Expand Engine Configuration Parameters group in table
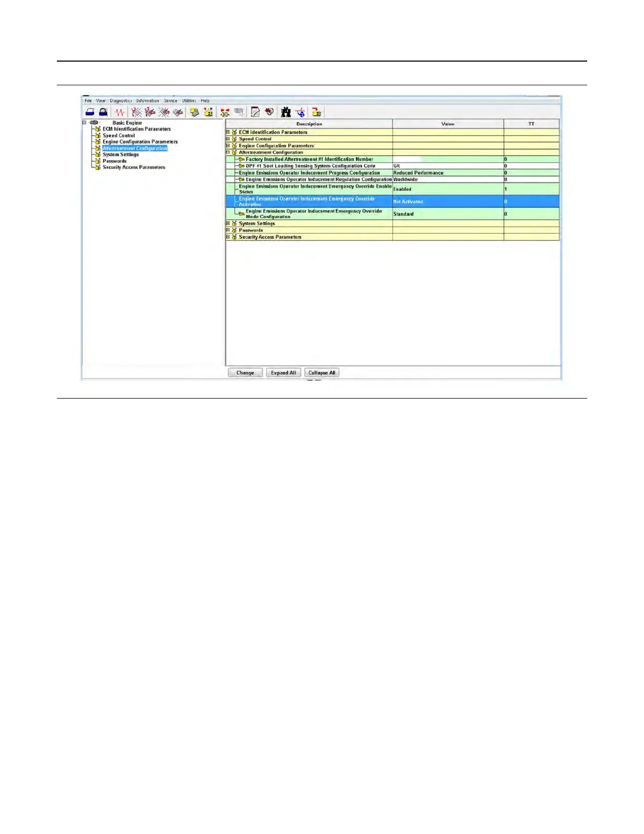 (228, 146)
